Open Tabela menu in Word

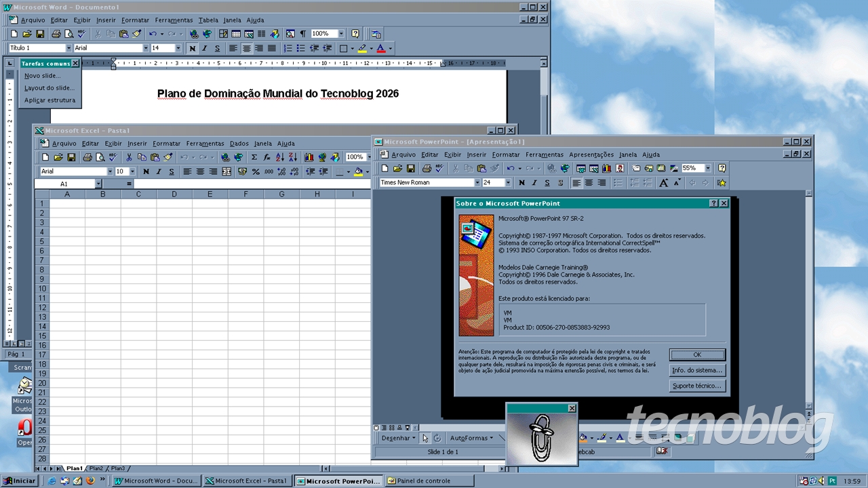208,20
